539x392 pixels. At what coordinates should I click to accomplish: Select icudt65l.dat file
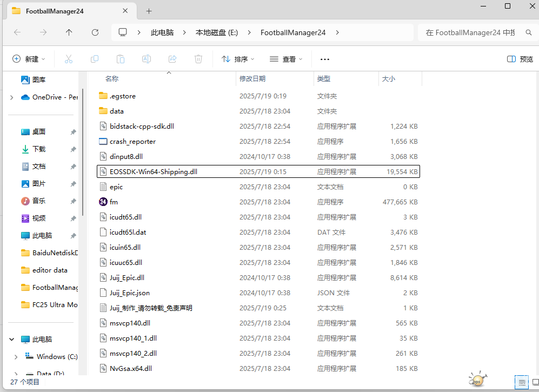(258, 232)
